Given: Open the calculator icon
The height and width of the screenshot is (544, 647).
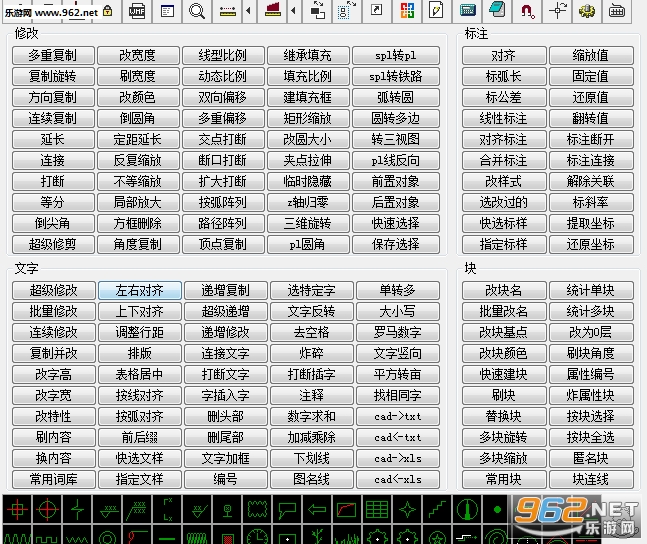Looking at the screenshot, I should (x=468, y=11).
